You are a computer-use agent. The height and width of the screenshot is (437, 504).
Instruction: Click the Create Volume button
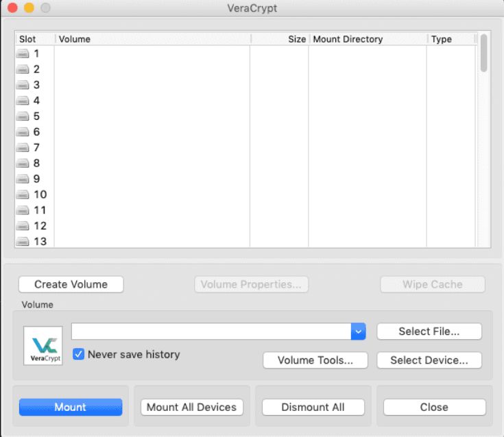coord(71,284)
